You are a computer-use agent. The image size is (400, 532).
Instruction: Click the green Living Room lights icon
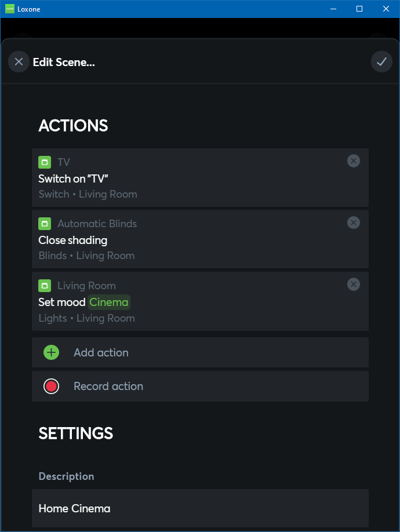pos(45,286)
